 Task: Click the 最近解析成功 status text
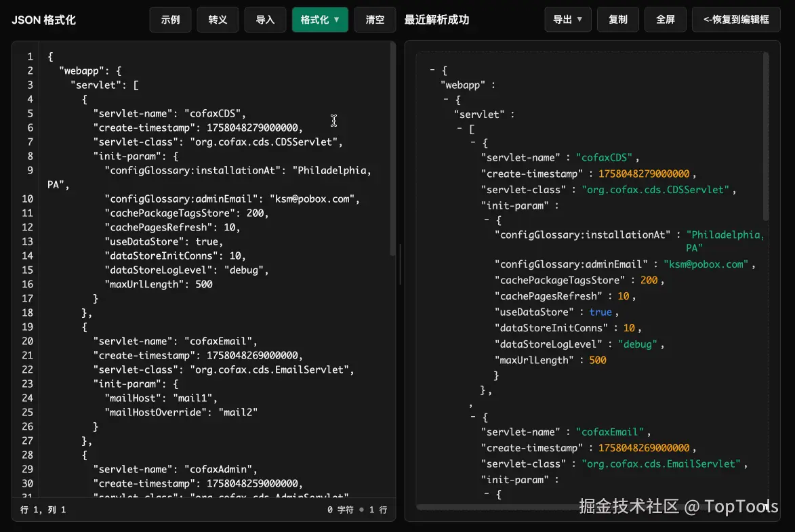click(438, 20)
